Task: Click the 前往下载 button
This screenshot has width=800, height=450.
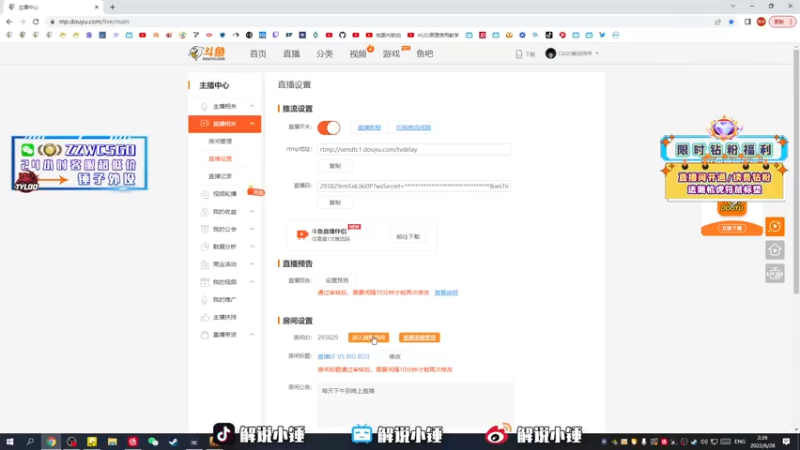Action: click(x=408, y=237)
